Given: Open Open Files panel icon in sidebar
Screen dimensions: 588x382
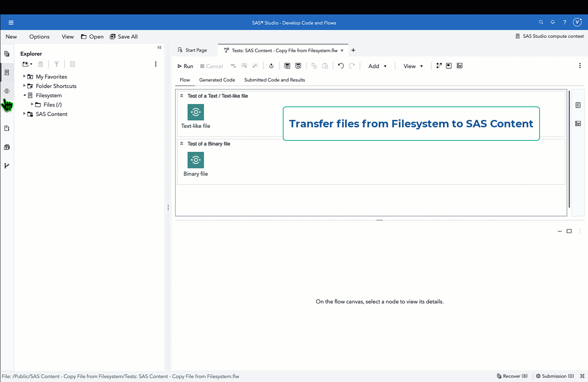Looking at the screenshot, I should [7, 54].
